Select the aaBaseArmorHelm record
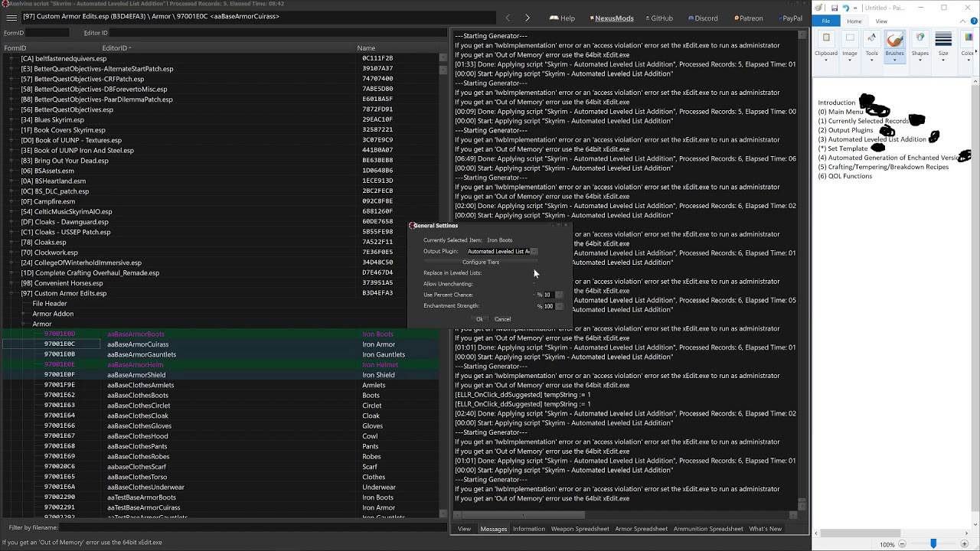This screenshot has height=551, width=980. pyautogui.click(x=220, y=365)
